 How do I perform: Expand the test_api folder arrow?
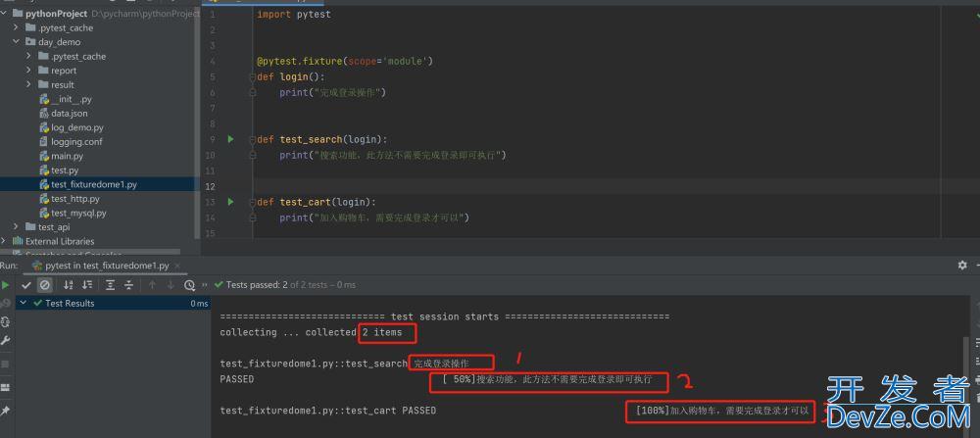tap(17, 226)
